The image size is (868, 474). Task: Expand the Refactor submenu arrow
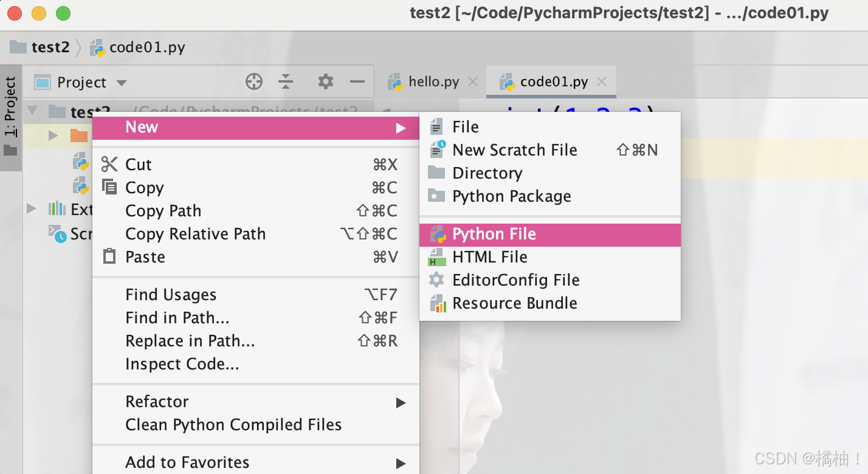(401, 402)
